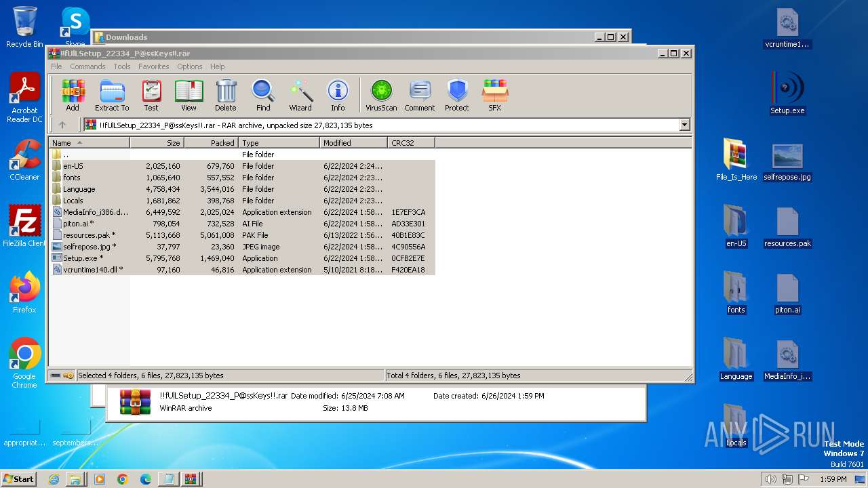This screenshot has height=488, width=868.
Task: Go up one level with arrow button
Action: pos(62,125)
